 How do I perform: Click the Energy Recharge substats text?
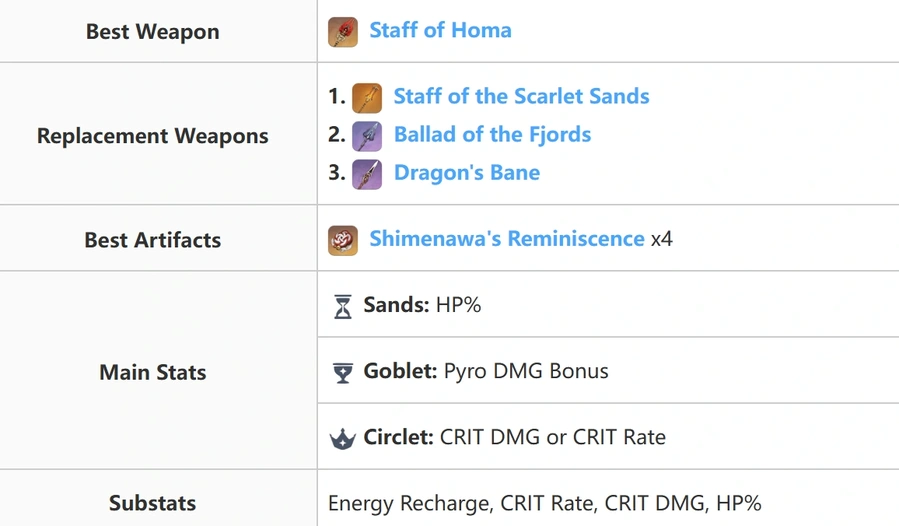pos(410,504)
